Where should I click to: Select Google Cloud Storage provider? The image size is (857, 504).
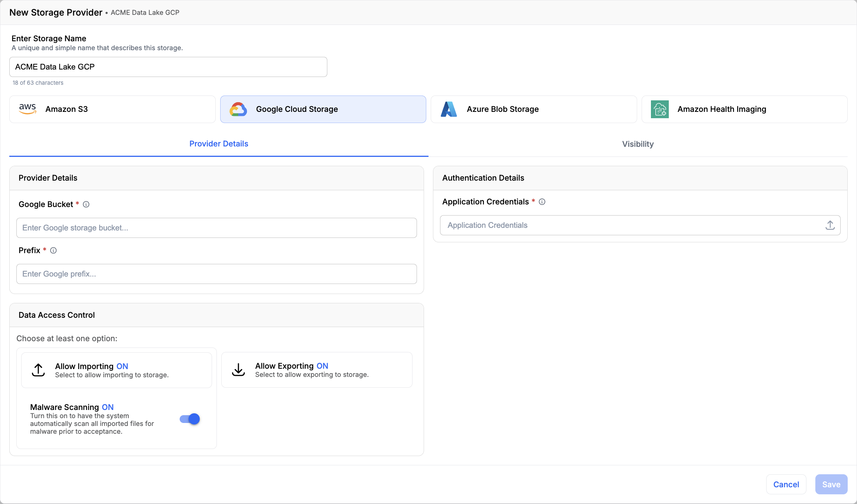click(x=323, y=109)
